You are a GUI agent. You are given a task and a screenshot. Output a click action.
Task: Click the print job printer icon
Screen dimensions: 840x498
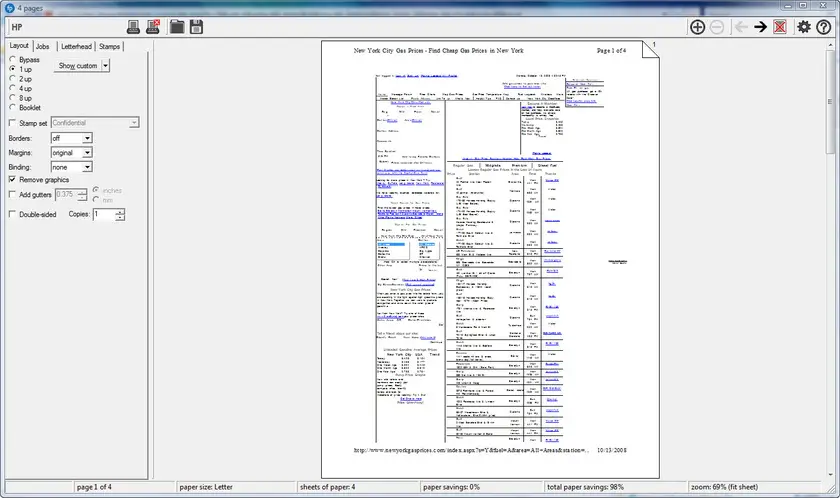coord(133,27)
